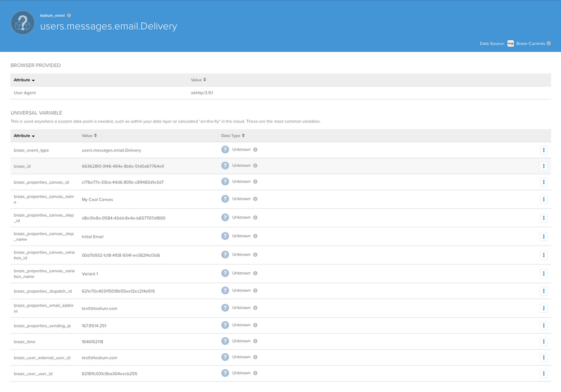
Task: Sort Browser Provided table by Attribute
Action: [24, 80]
